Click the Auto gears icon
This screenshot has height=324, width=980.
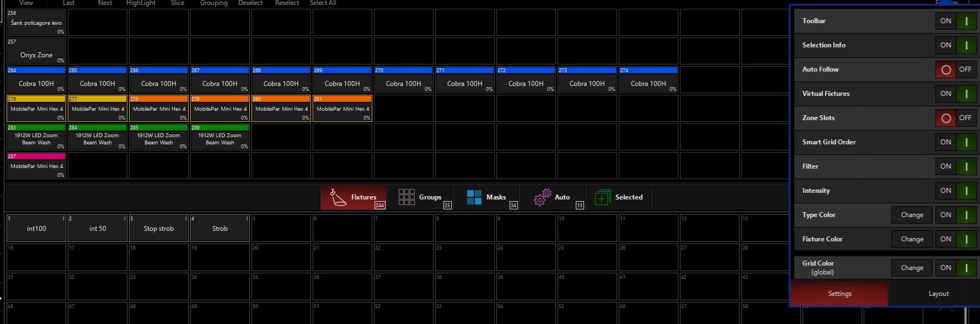tap(543, 197)
